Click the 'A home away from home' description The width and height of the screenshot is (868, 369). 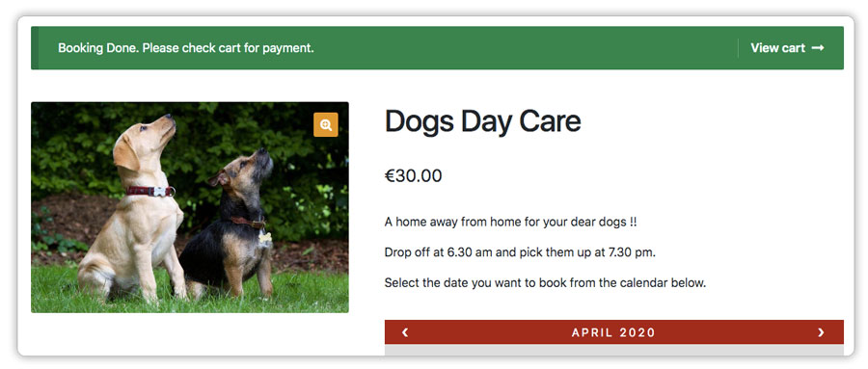[510, 223]
